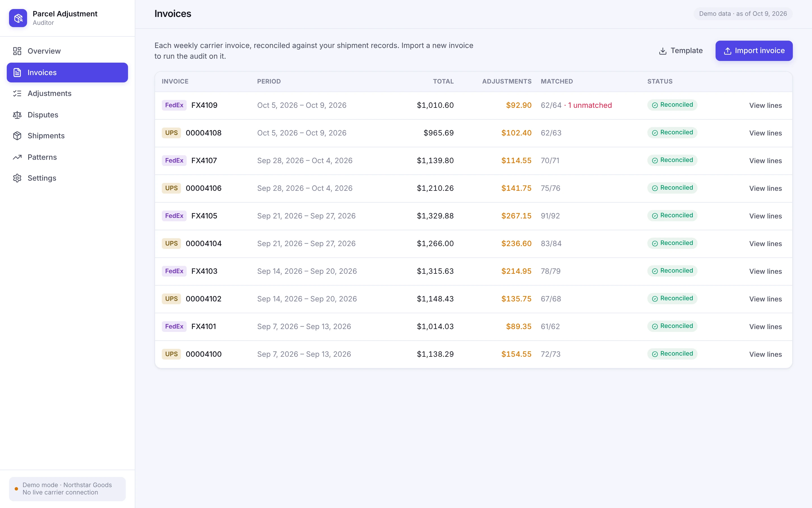Click the Reconciled status badge for FX4109

672,105
